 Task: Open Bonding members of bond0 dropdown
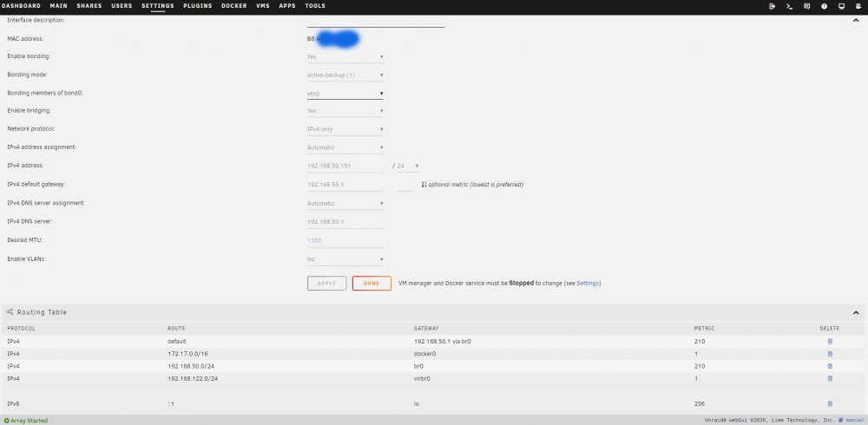pyautogui.click(x=345, y=94)
